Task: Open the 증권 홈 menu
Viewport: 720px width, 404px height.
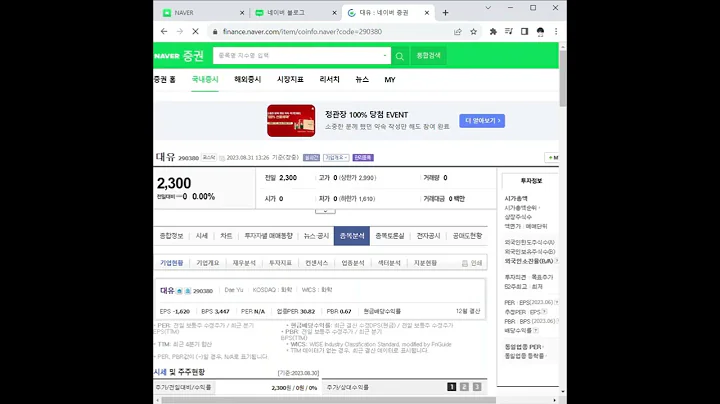Action: [x=165, y=79]
